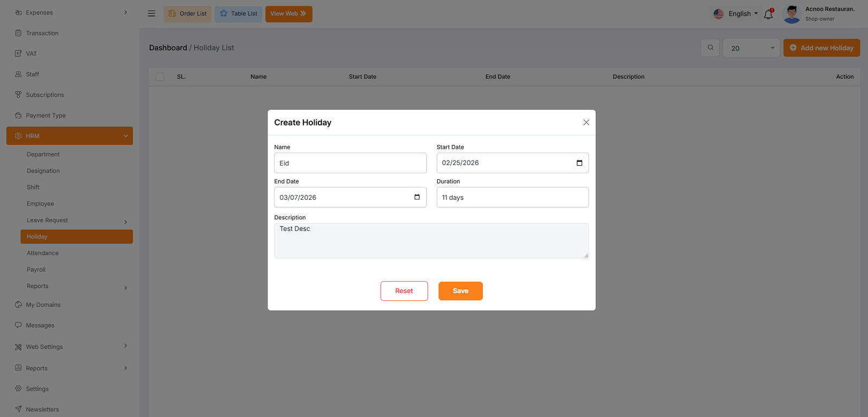Screen dimensions: 868x417
Task: Click the search magnifier icon
Action: (x=710, y=48)
